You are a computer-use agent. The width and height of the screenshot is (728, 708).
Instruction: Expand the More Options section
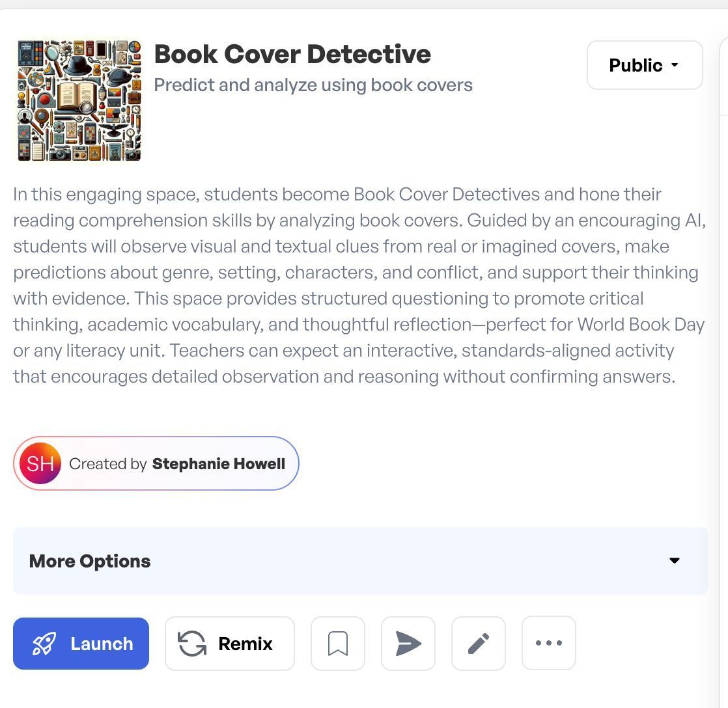[x=360, y=560]
